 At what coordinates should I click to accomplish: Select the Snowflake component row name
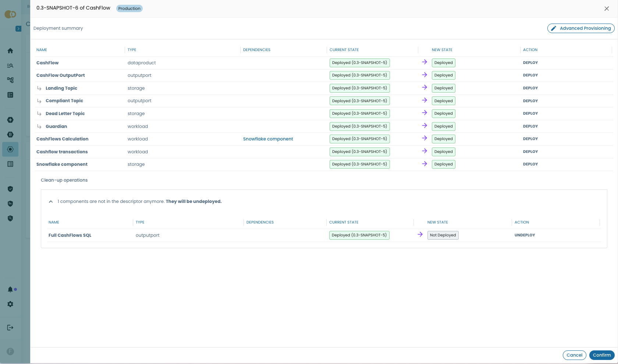pos(62,164)
